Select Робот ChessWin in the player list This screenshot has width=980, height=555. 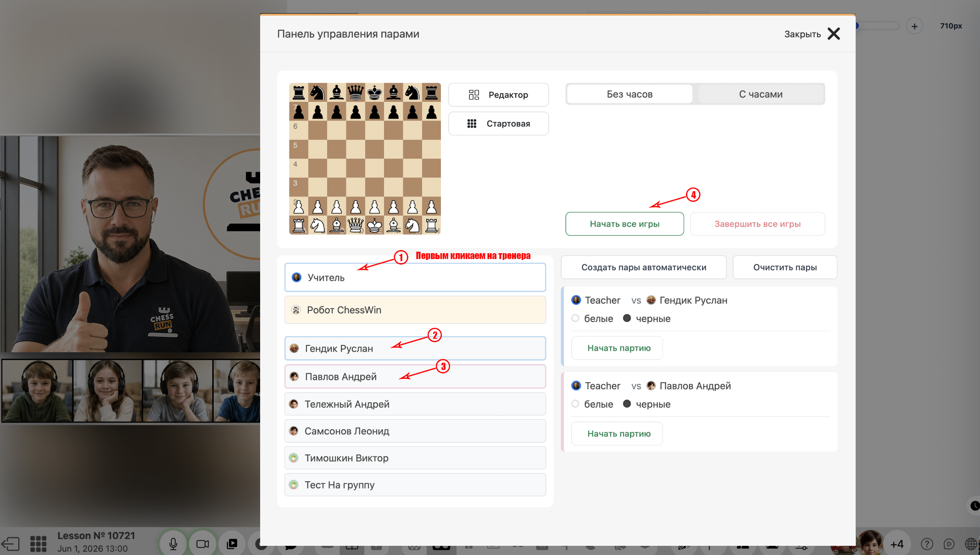[x=415, y=310]
